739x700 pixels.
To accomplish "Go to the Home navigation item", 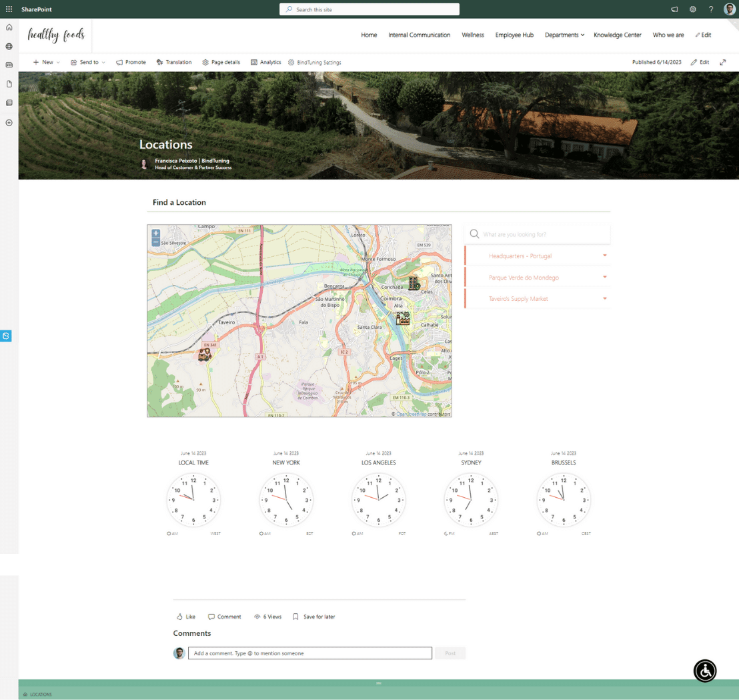I will (x=369, y=35).
